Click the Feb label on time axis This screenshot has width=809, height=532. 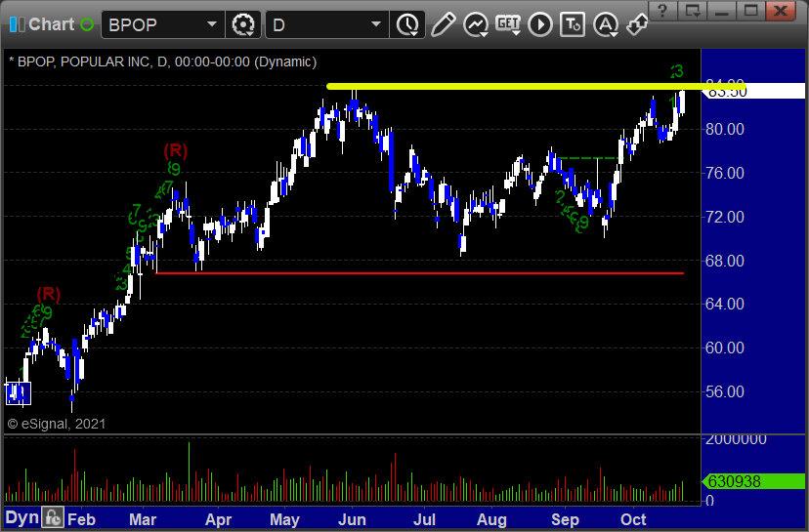pos(81,519)
